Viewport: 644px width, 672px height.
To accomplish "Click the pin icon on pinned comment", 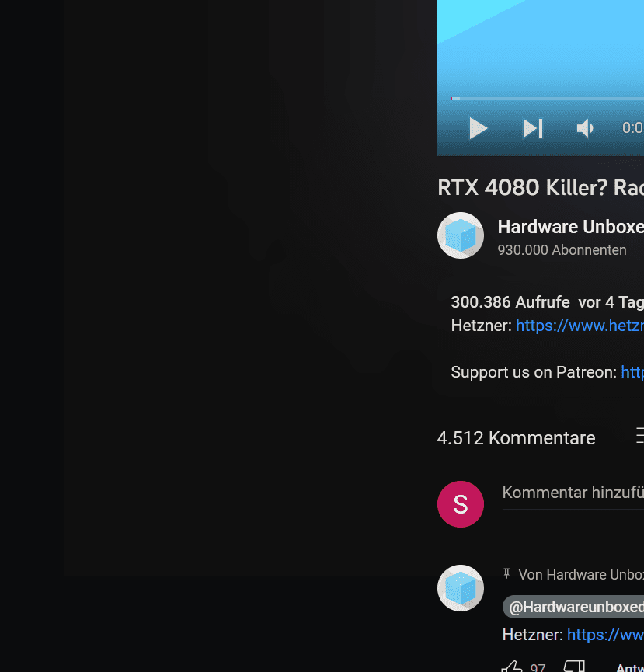I will click(506, 573).
